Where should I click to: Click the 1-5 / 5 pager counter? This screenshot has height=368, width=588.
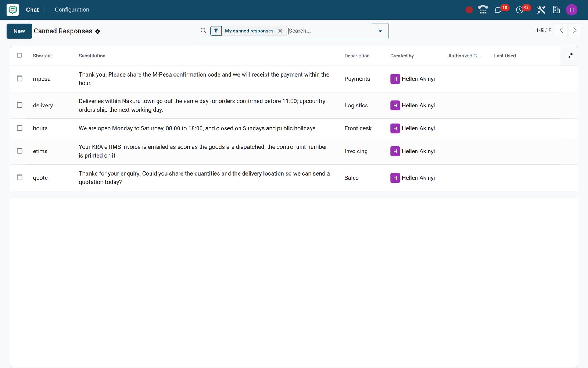pyautogui.click(x=544, y=31)
